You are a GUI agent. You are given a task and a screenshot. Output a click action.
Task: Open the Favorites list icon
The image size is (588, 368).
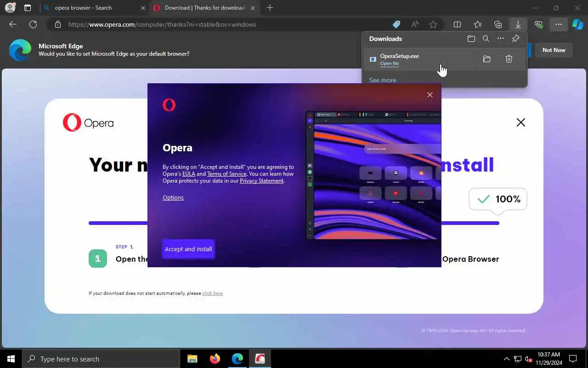click(478, 24)
